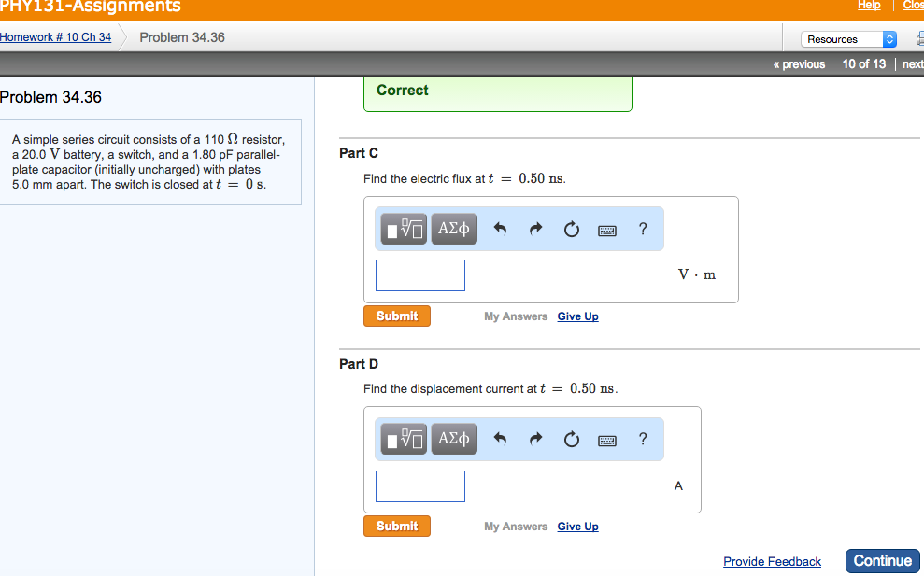Reset the Part C answer entry

coord(571,228)
